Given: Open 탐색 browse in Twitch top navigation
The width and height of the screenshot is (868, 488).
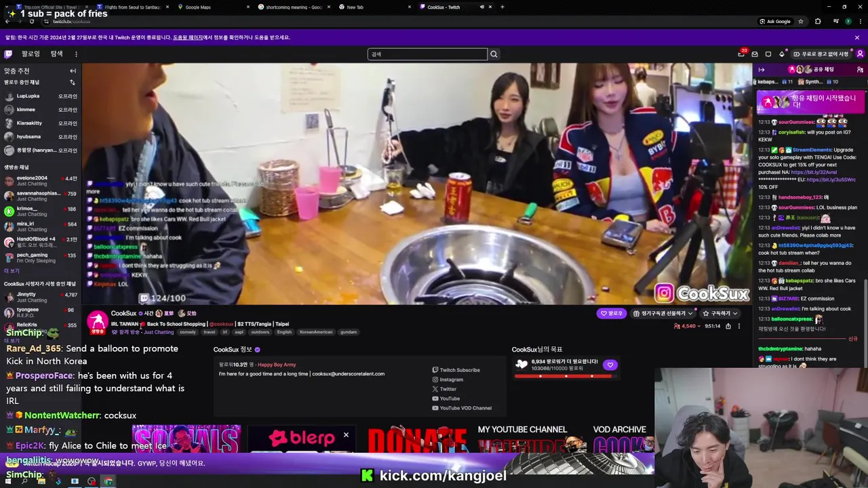Looking at the screenshot, I should [56, 54].
